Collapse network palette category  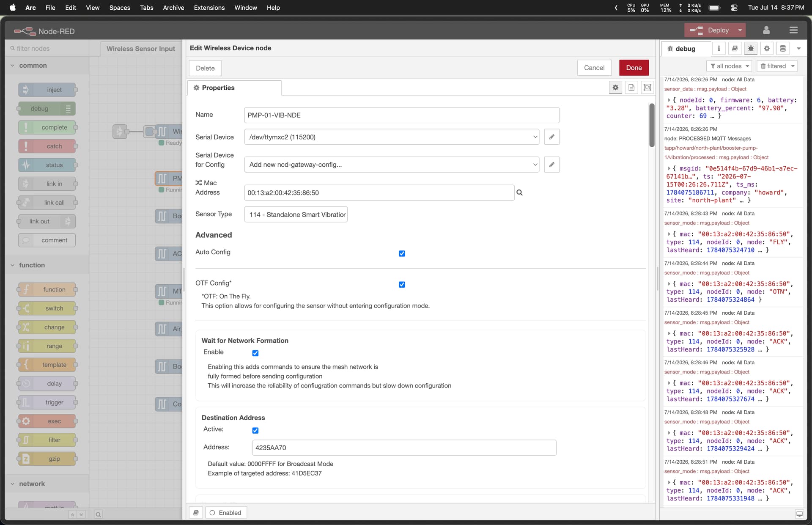click(47, 484)
